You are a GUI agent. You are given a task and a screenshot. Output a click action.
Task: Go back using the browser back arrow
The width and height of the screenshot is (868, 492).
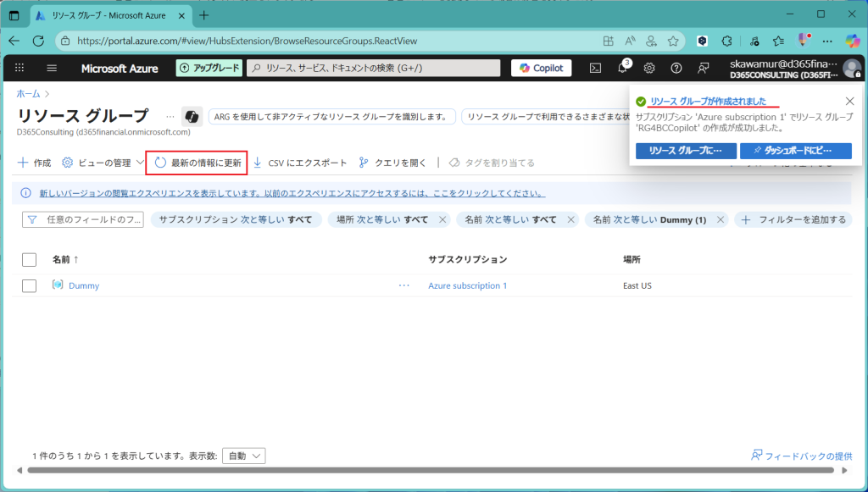point(14,41)
